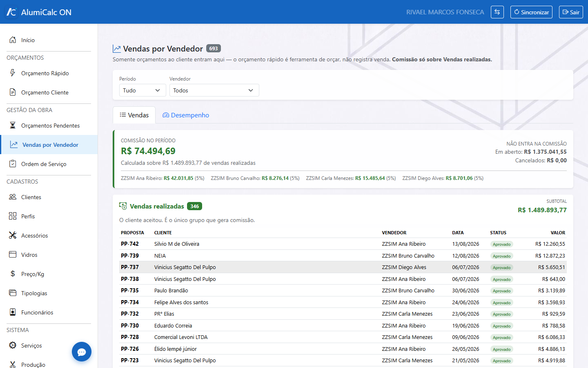The width and height of the screenshot is (588, 368).
Task: Click the Início home icon
Action: click(13, 40)
